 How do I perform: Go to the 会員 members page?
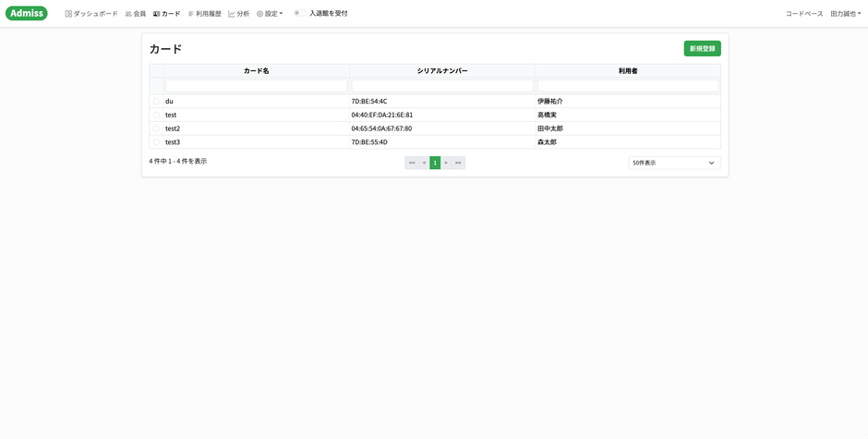tap(135, 14)
